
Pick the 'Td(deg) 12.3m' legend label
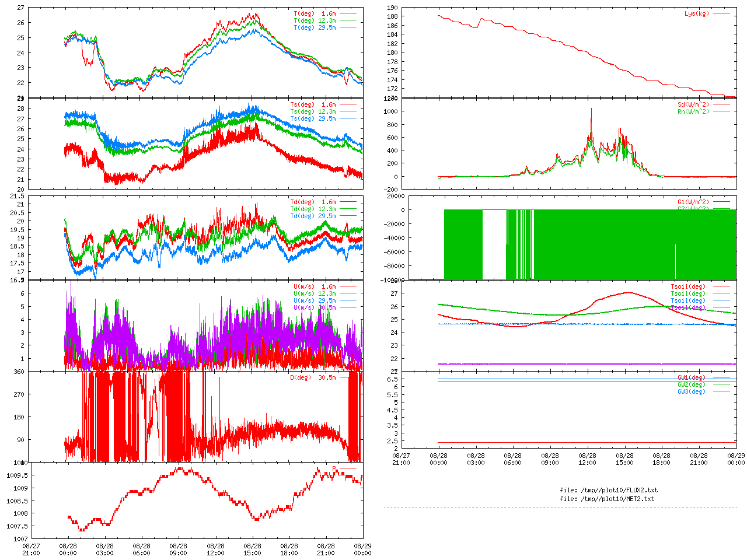tap(313, 209)
